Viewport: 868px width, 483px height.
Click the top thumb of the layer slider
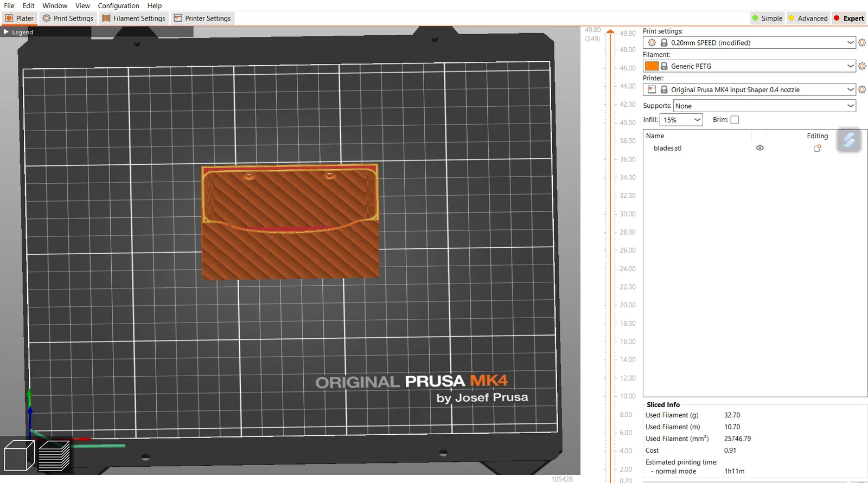[610, 33]
